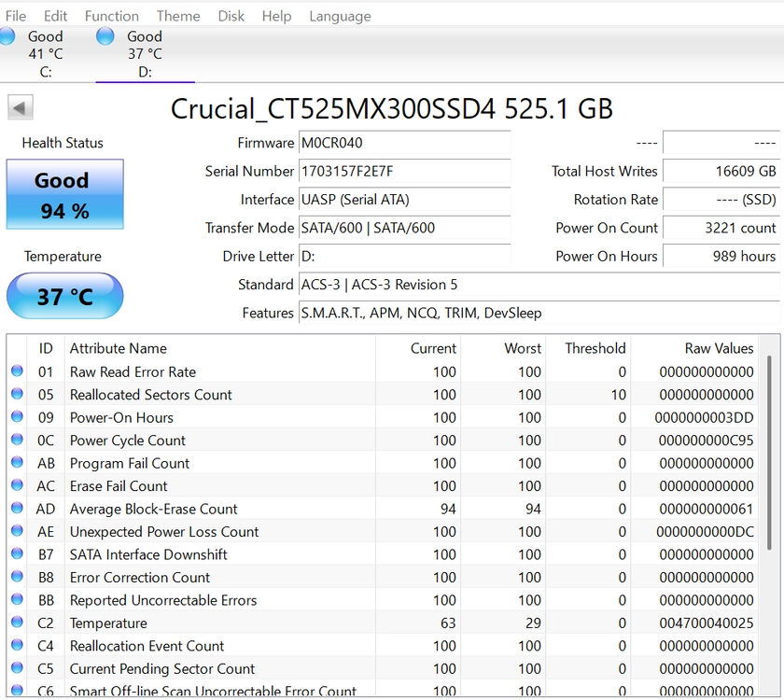Click the Threshold column header

click(588, 348)
